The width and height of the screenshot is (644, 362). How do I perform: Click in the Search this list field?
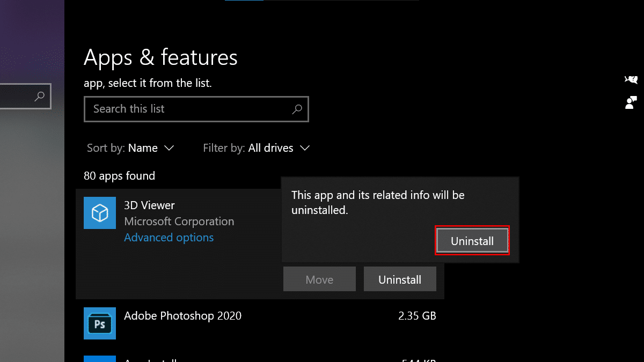tap(188, 109)
